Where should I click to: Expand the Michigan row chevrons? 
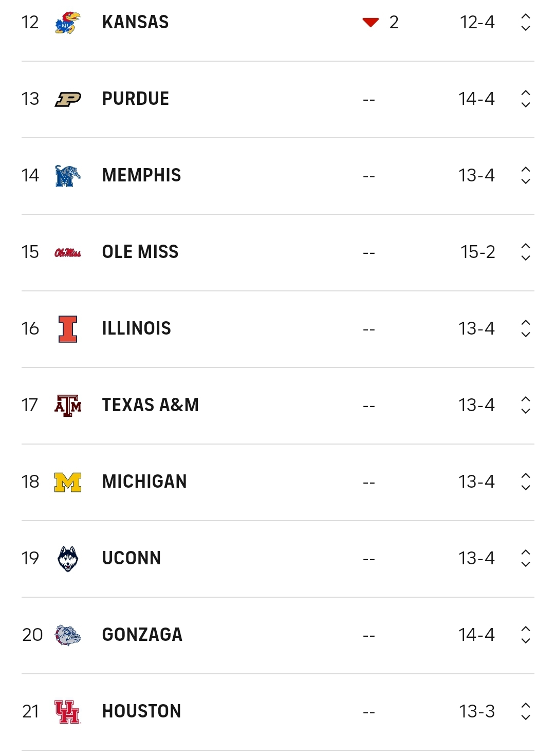(x=525, y=482)
